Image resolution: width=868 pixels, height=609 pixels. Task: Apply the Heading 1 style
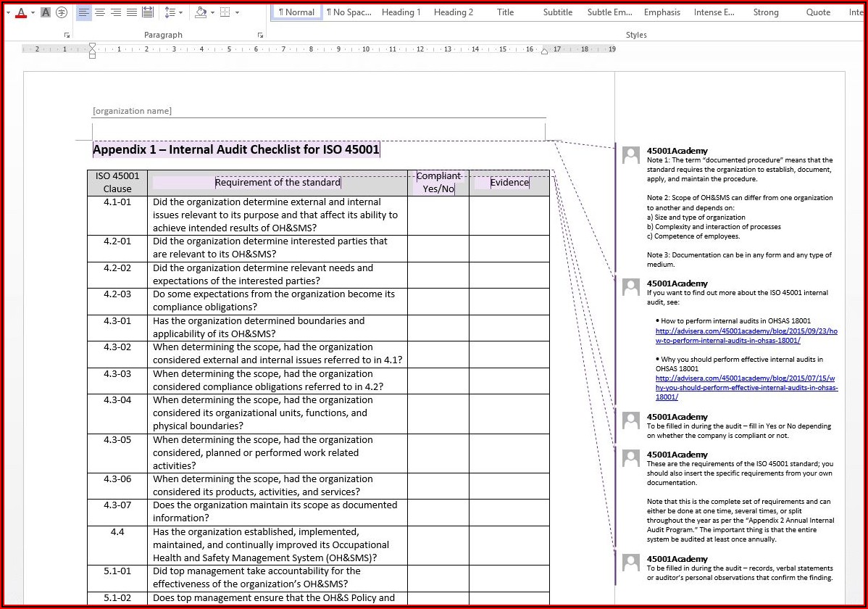[401, 12]
